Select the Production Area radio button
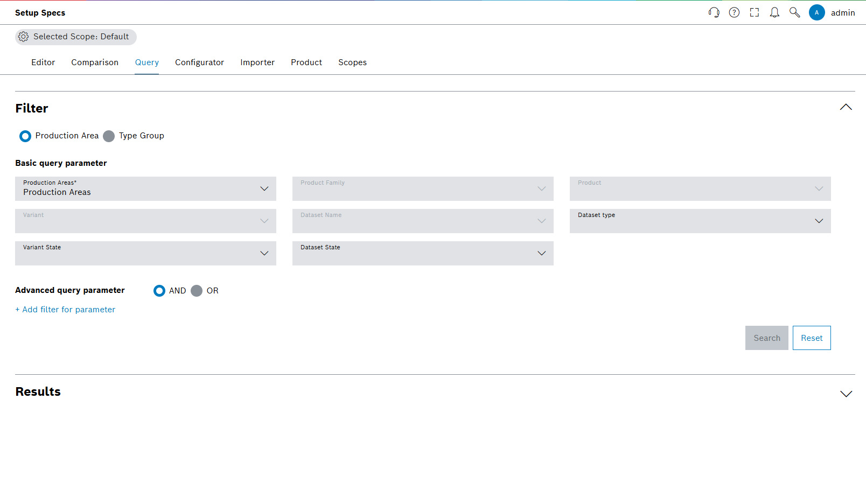Image resolution: width=866 pixels, height=504 pixels. coord(25,136)
